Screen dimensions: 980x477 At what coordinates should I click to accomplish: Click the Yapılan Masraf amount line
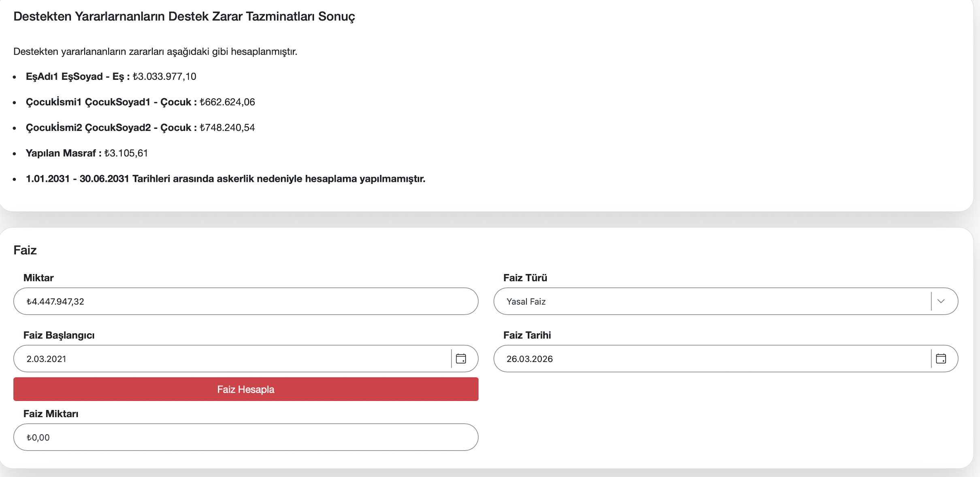pos(87,153)
